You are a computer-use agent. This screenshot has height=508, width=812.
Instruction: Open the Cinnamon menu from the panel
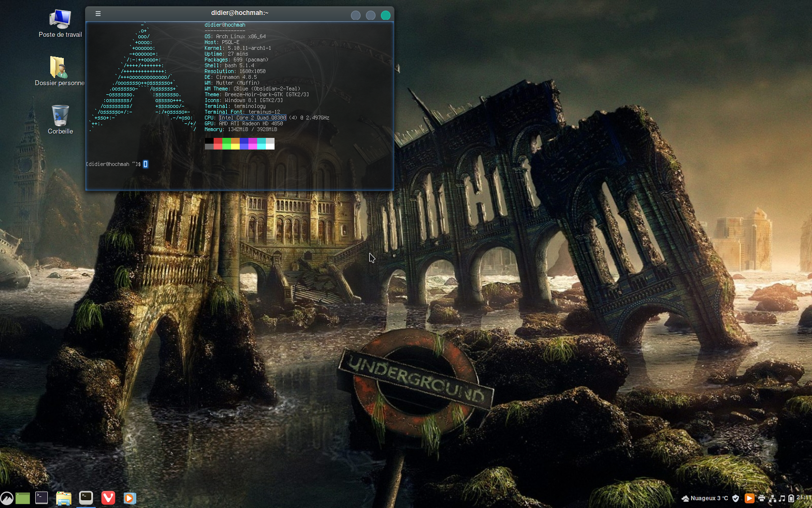pos(7,498)
